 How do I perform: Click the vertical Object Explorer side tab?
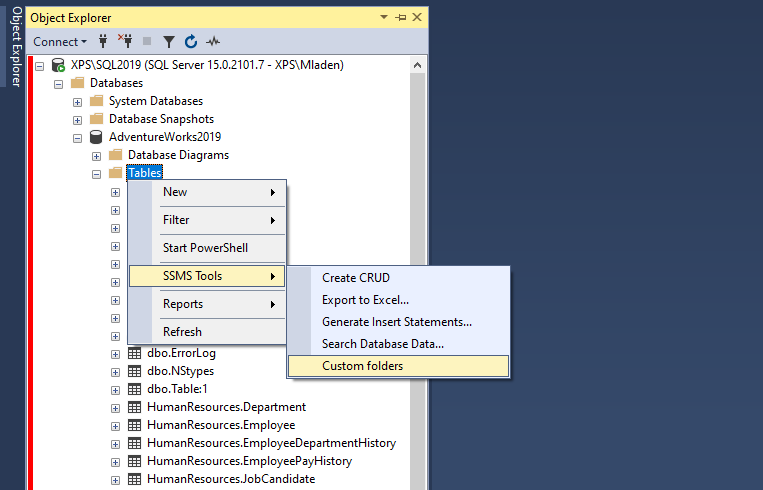pyautogui.click(x=16, y=46)
